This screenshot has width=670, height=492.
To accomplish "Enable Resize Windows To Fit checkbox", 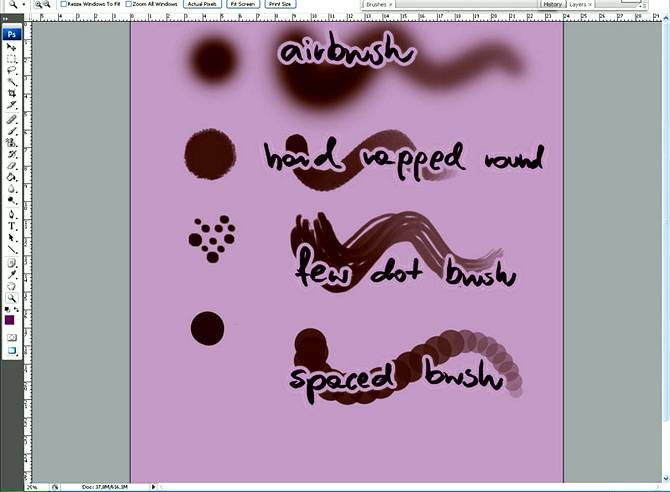I will pos(64,5).
